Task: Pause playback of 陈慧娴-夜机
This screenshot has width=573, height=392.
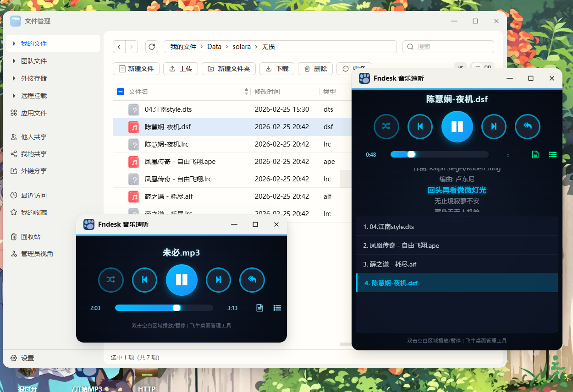Action: [457, 126]
